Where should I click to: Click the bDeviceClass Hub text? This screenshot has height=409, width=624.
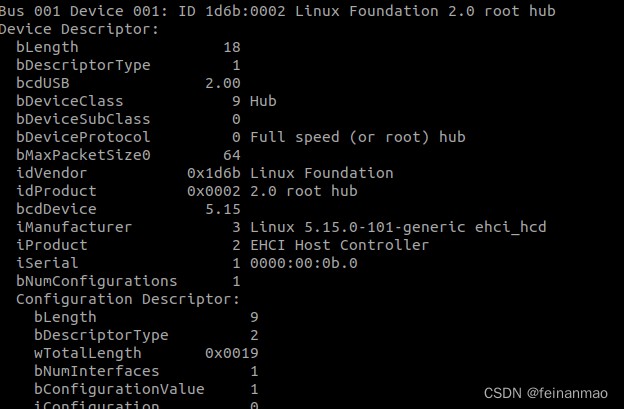[263, 101]
